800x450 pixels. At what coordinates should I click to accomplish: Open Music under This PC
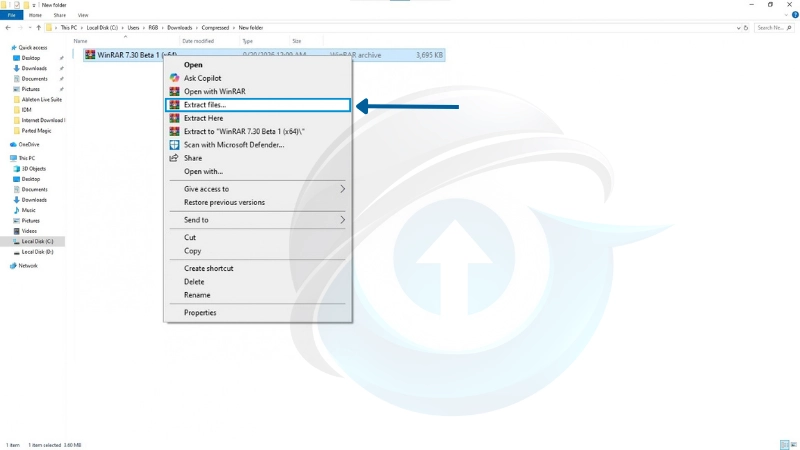click(29, 210)
